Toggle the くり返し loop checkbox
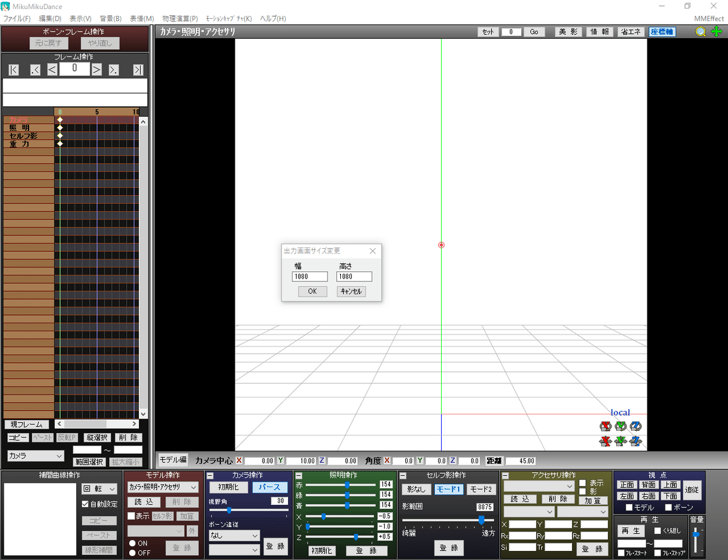 tap(658, 531)
